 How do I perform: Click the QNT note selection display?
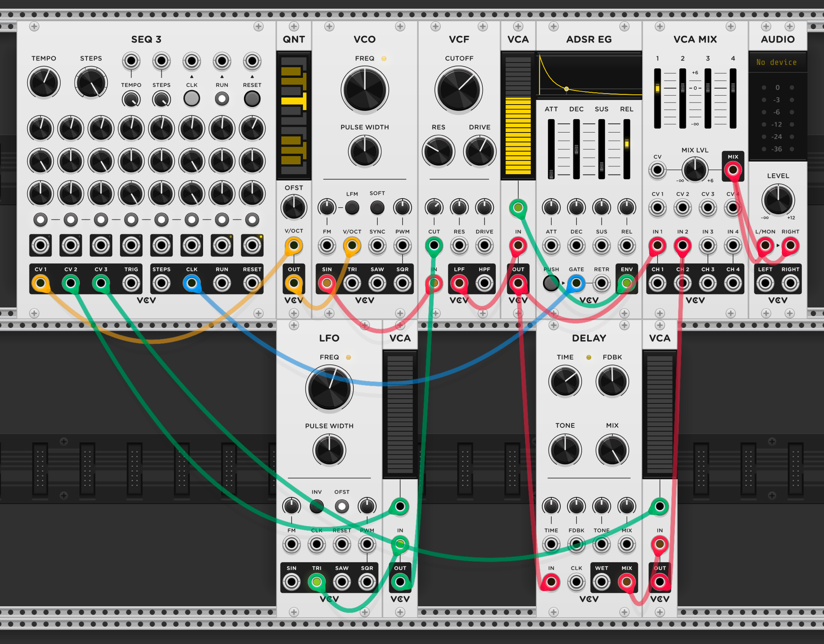[x=294, y=115]
